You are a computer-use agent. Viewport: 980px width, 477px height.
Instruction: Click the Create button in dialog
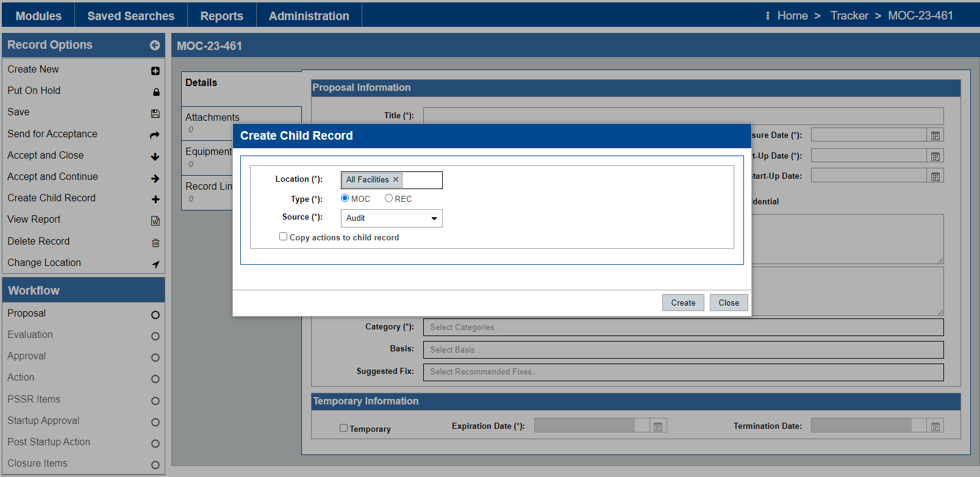point(683,303)
